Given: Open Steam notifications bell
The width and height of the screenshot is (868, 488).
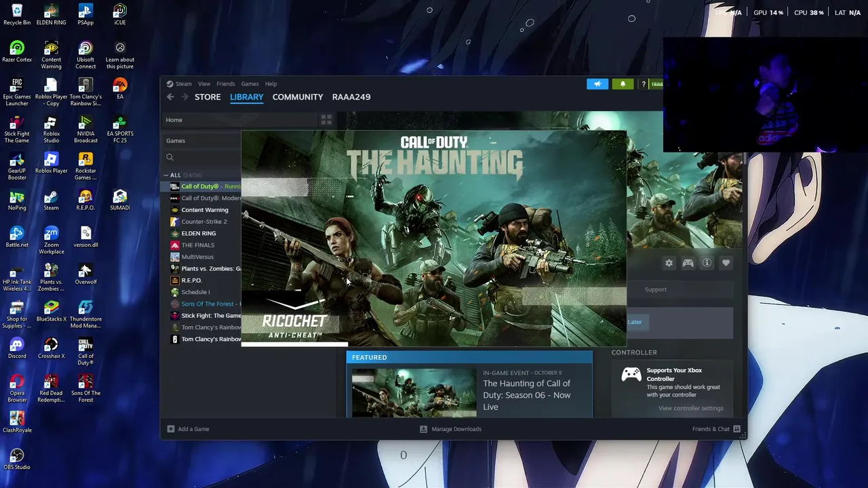Looking at the screenshot, I should point(623,84).
